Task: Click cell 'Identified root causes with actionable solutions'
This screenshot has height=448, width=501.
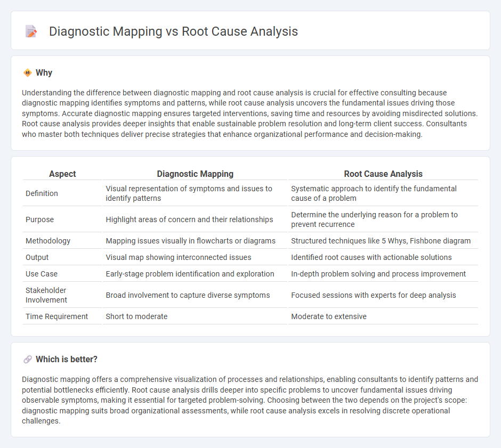Action: 383,257
